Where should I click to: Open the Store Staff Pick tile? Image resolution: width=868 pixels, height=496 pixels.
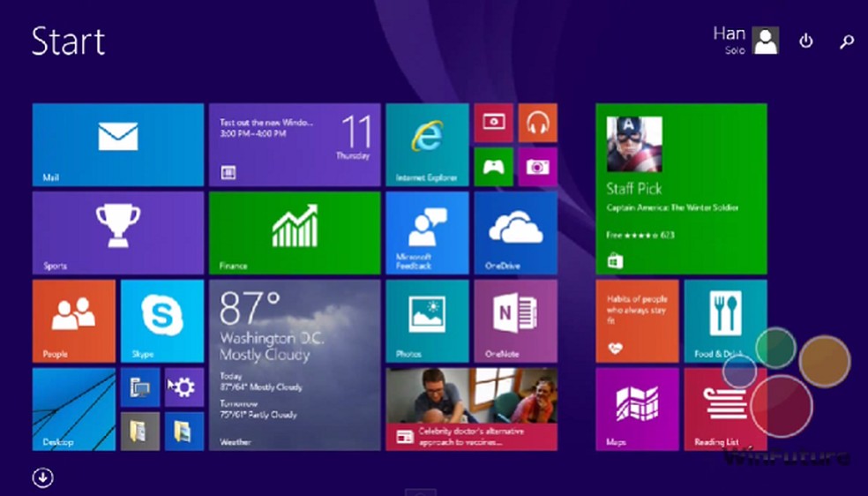click(682, 189)
